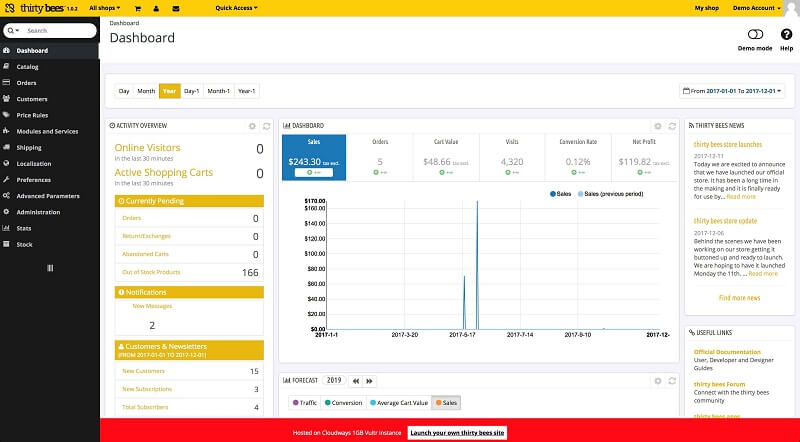
Task: Click Out of Stock Products link
Action: pyautogui.click(x=151, y=272)
